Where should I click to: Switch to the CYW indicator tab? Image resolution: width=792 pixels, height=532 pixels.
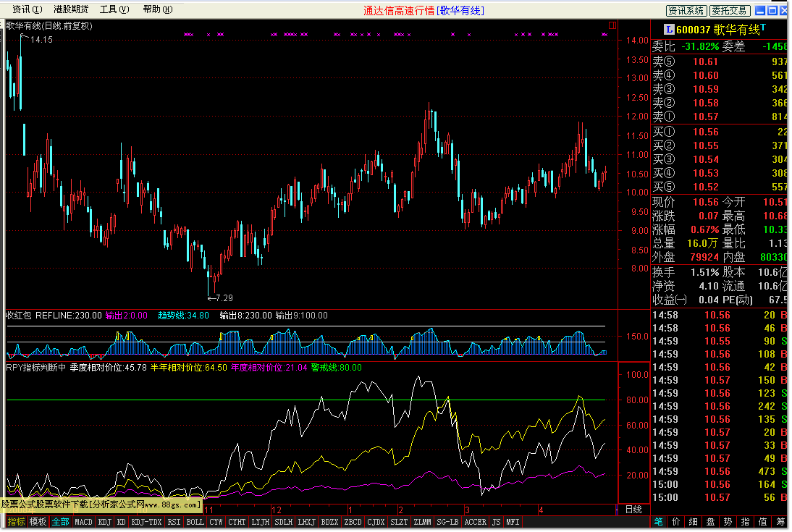pos(216,522)
